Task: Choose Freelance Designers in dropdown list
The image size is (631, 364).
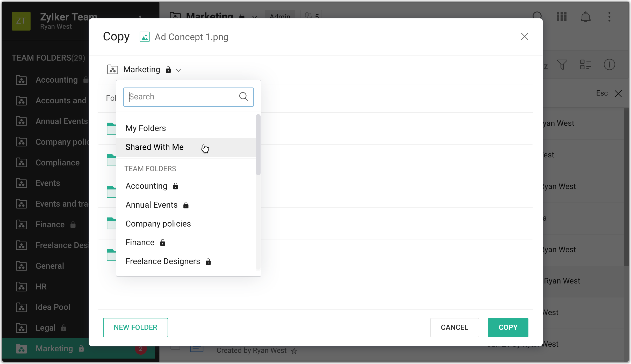Action: [x=163, y=261]
